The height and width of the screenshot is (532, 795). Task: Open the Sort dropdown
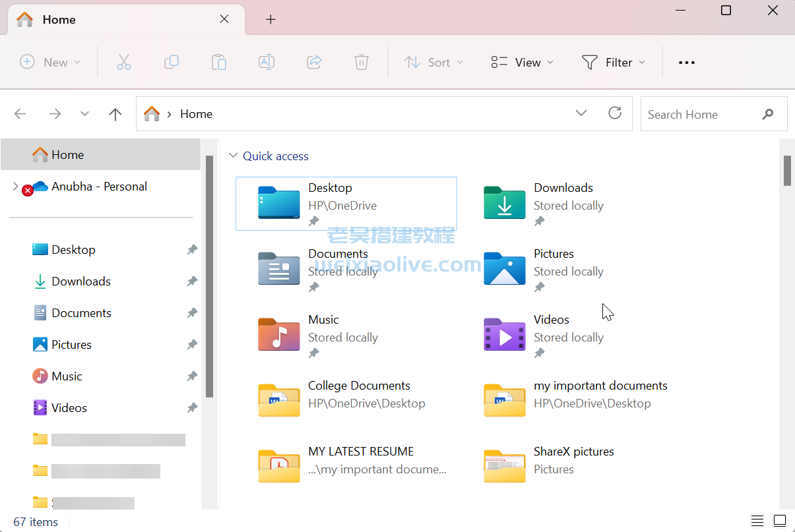coord(433,62)
